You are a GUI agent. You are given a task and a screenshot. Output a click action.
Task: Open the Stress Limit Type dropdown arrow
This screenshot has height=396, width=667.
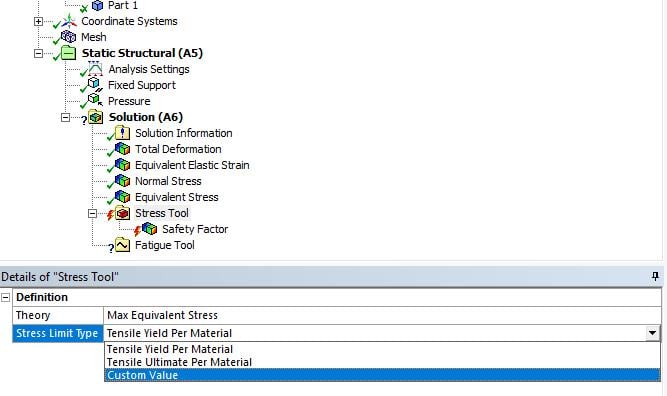652,333
